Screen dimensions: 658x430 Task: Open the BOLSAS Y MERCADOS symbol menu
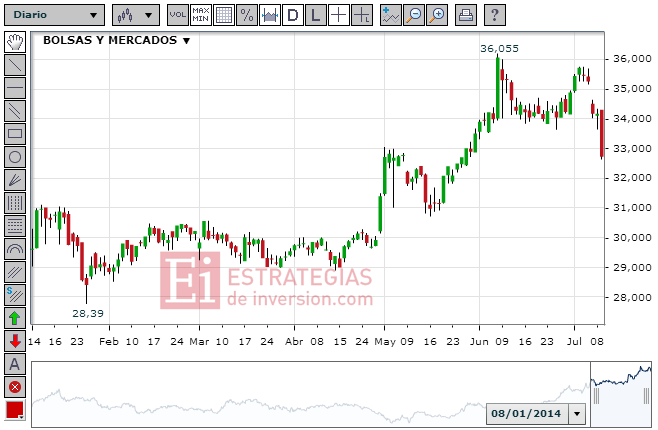point(117,40)
